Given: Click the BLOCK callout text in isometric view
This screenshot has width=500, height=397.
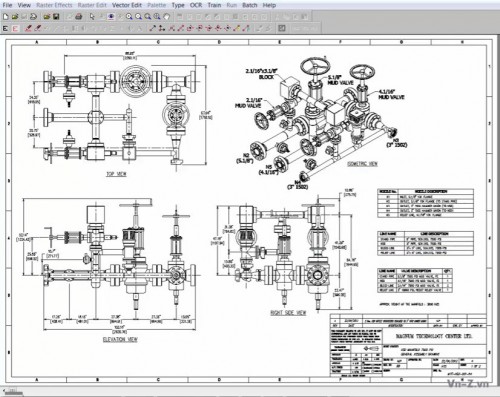Looking at the screenshot, I should [266, 77].
